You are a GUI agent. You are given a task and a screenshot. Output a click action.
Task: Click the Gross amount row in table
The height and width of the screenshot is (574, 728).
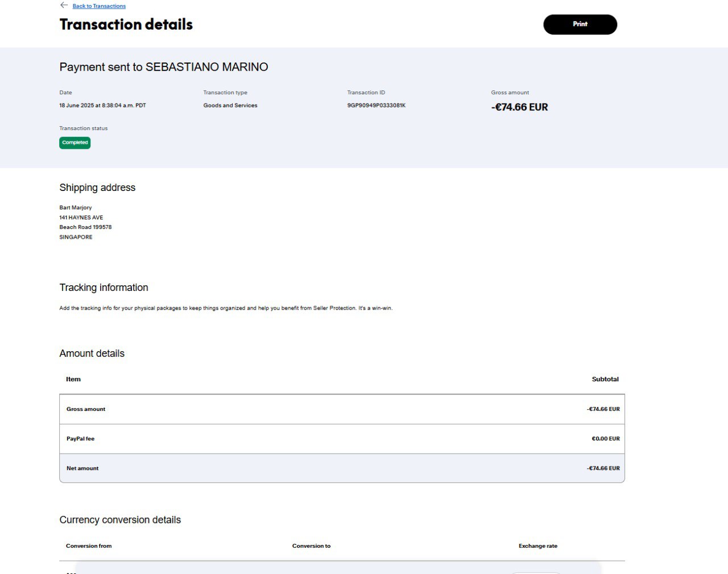(342, 409)
